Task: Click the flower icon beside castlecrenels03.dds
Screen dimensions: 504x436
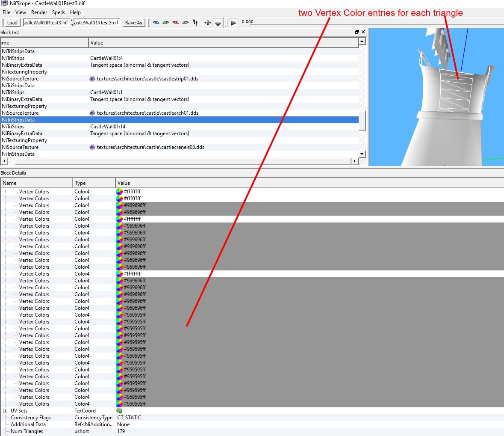Action: [x=92, y=147]
